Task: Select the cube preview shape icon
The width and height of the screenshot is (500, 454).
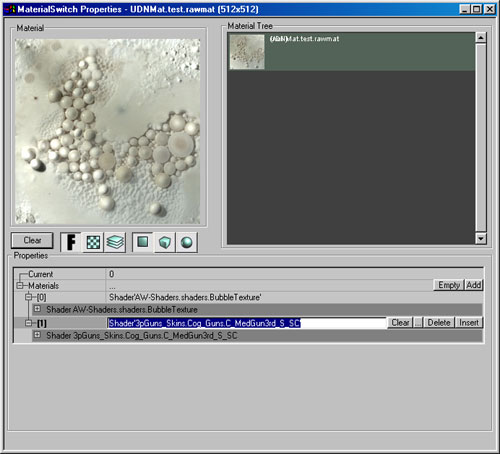Action: 165,242
